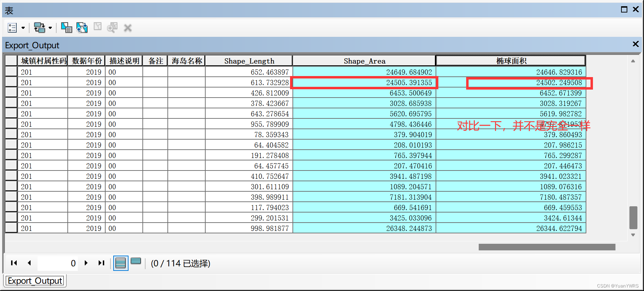Click the 城镇村属性码 column header

[x=43, y=61]
